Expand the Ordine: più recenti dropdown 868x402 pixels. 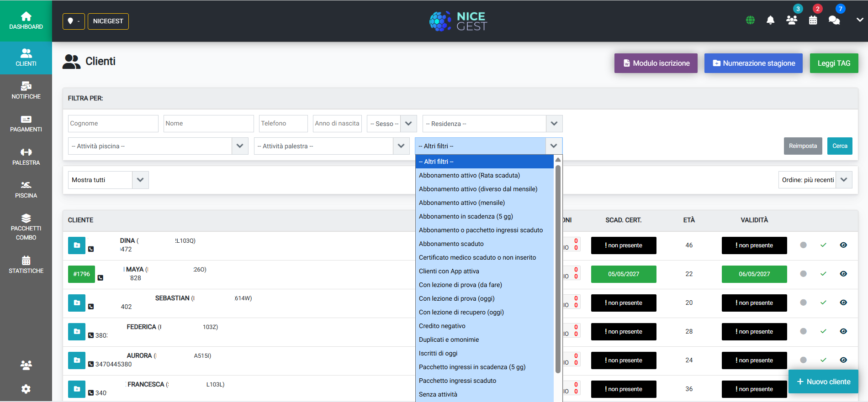coord(815,180)
